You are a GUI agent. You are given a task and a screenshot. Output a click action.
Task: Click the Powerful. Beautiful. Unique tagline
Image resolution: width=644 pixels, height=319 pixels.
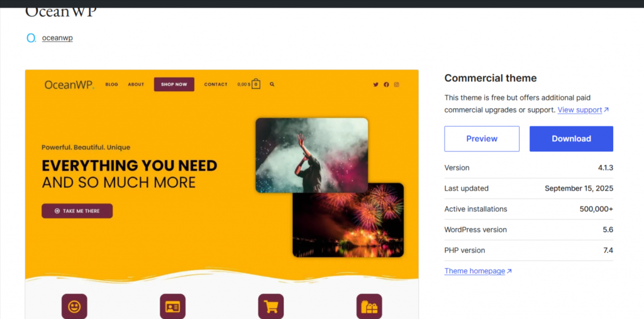[x=86, y=147]
